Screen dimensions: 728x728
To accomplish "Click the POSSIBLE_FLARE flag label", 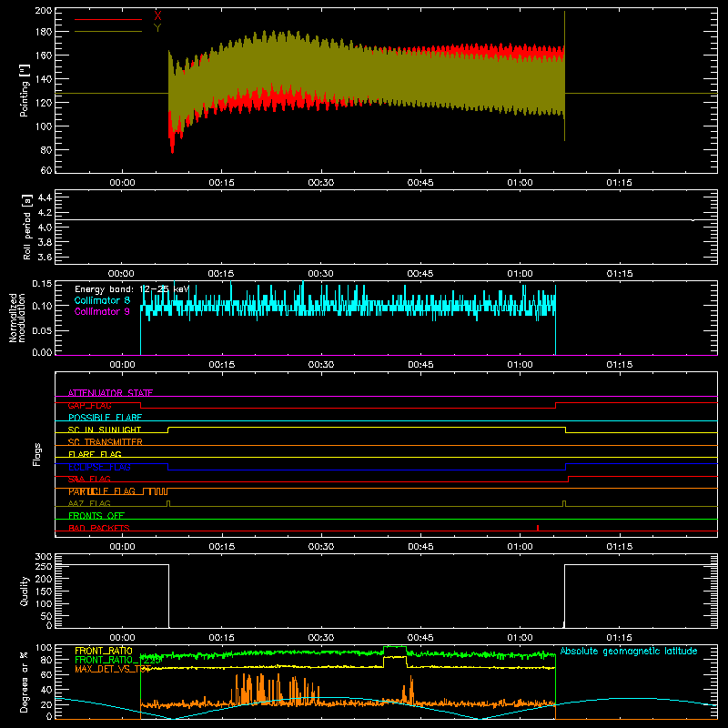I will click(105, 418).
